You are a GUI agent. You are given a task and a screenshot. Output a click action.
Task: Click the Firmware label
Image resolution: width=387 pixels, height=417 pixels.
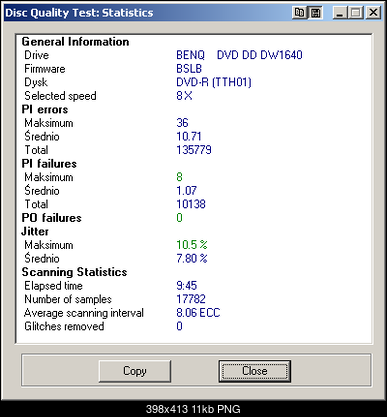(45, 69)
